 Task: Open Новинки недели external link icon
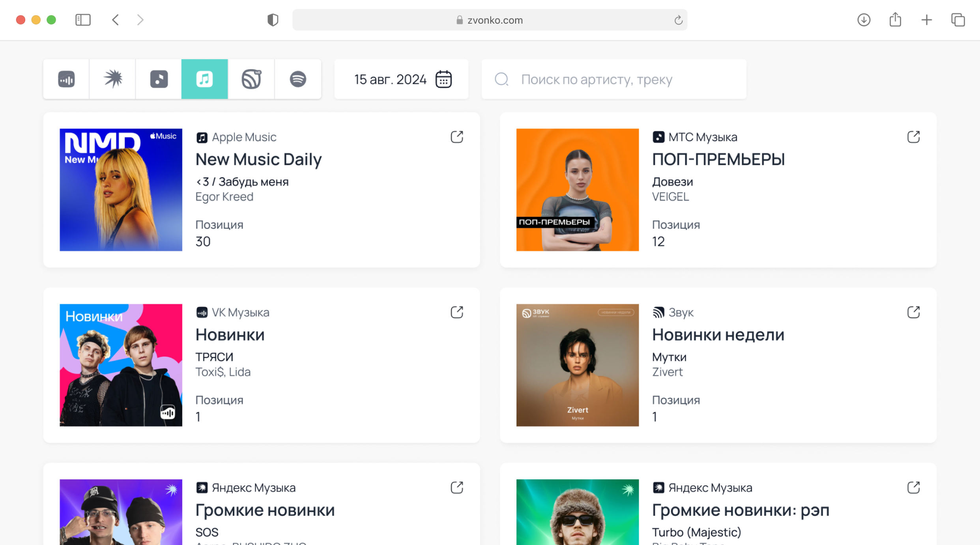coord(913,312)
